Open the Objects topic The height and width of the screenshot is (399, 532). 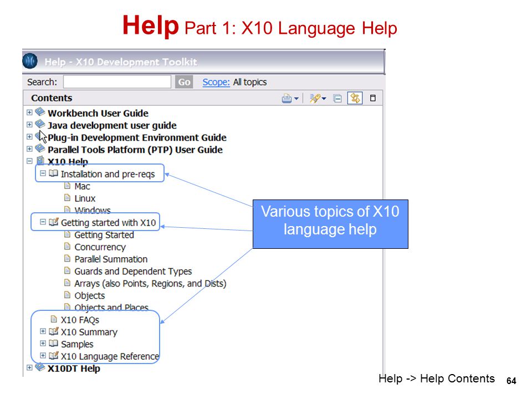click(x=90, y=296)
